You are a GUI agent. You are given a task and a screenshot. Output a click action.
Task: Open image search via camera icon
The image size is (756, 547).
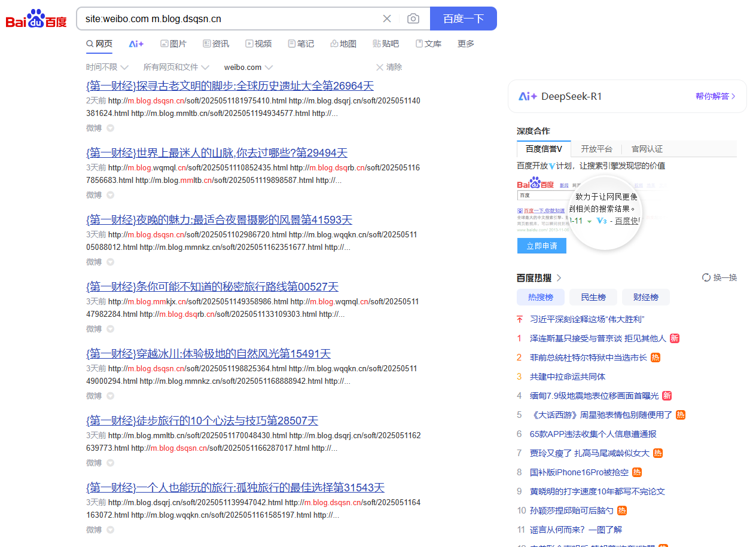tap(413, 19)
